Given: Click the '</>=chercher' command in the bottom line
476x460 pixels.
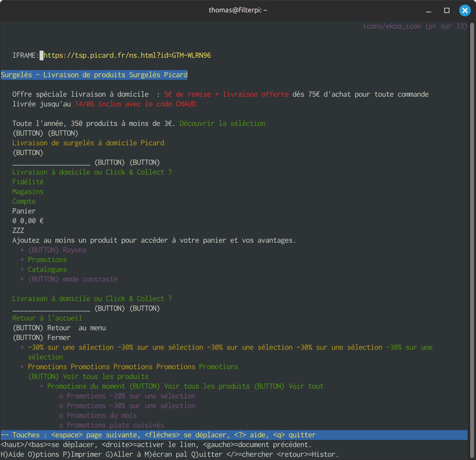Looking at the screenshot, I should point(250,454).
